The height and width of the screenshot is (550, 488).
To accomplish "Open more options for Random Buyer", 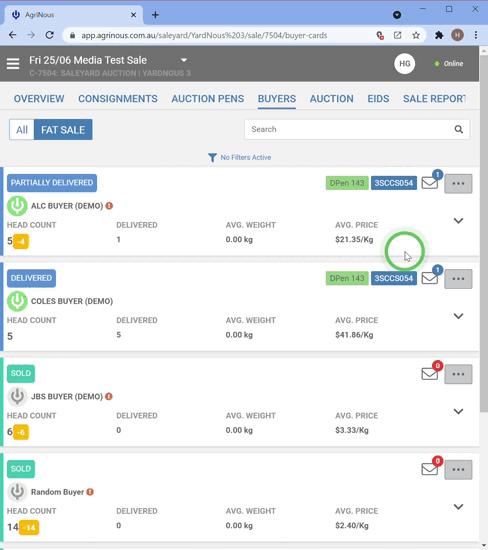I will (458, 470).
